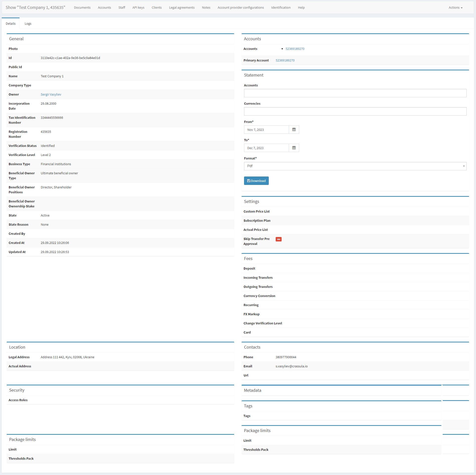This screenshot has width=476, height=475.
Task: Go to the API keys section
Action: [x=138, y=8]
